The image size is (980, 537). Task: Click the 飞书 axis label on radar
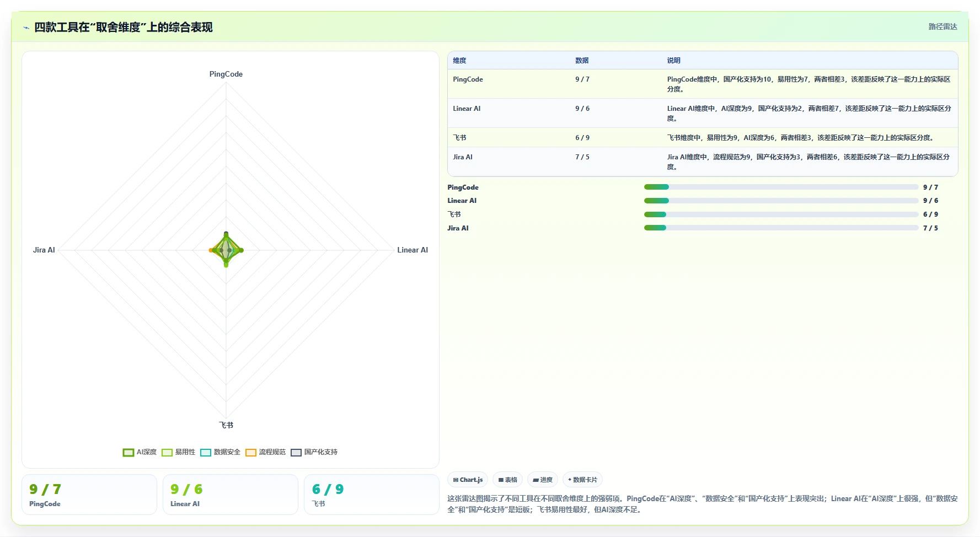(226, 425)
